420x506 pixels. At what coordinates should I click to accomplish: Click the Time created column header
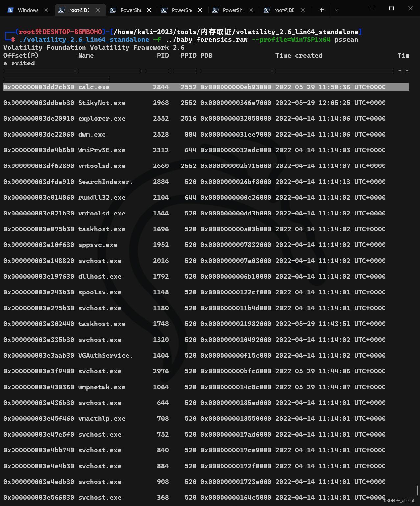click(299, 55)
